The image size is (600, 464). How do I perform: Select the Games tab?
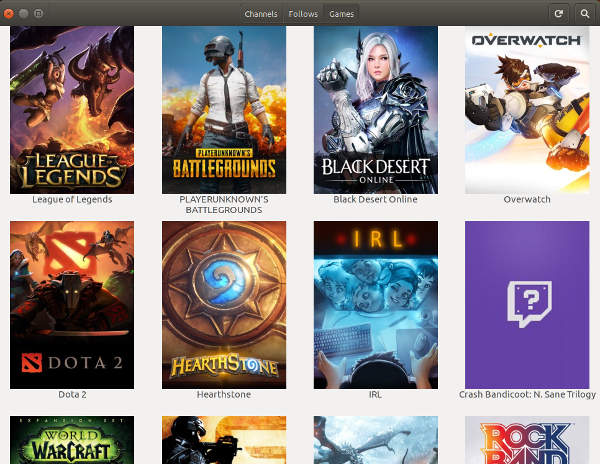341,14
